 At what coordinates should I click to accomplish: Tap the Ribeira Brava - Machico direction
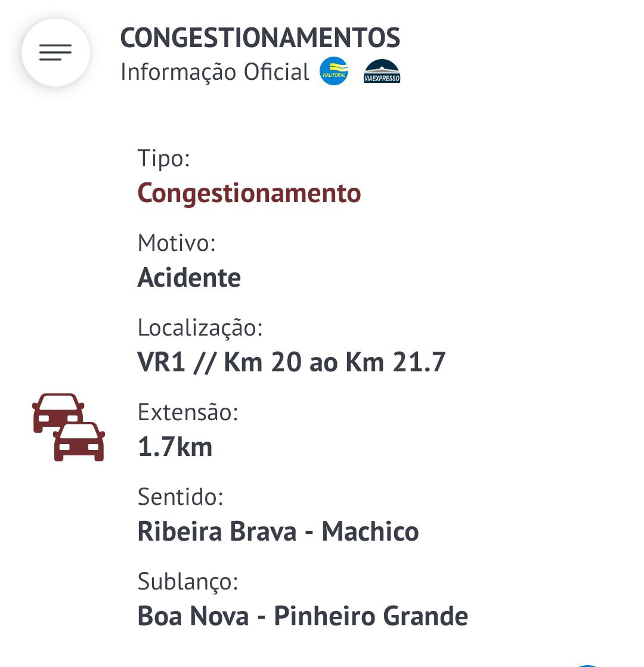(278, 532)
